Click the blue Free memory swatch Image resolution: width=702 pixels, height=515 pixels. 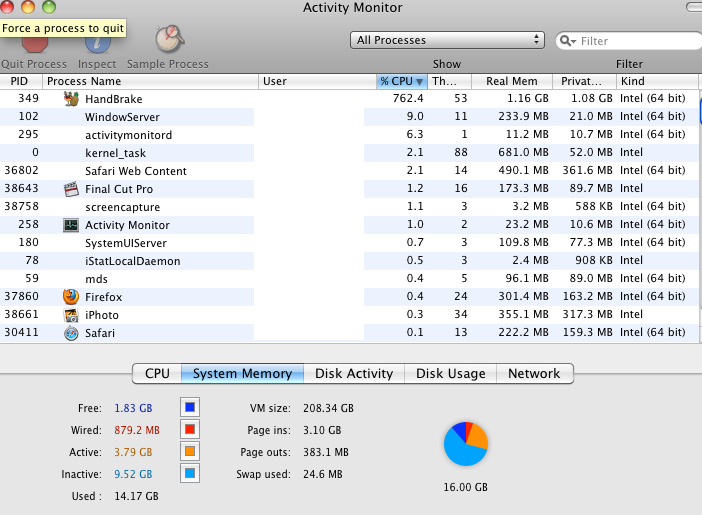coord(190,407)
